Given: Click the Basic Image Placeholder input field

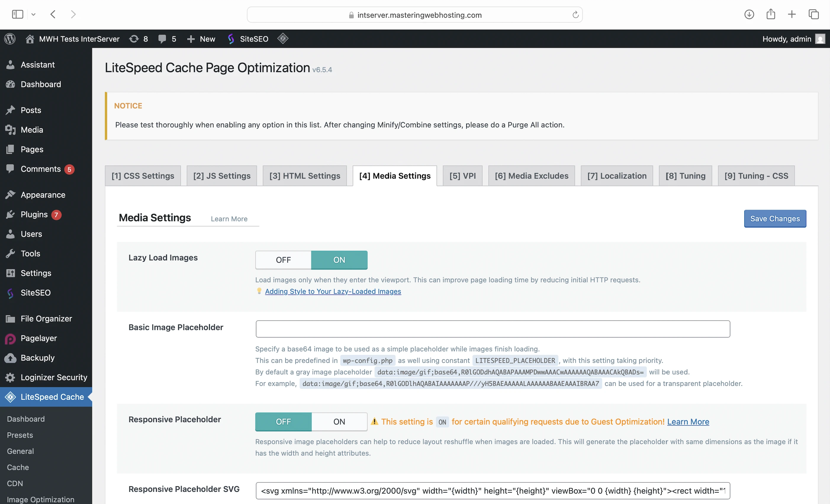Looking at the screenshot, I should pyautogui.click(x=493, y=329).
